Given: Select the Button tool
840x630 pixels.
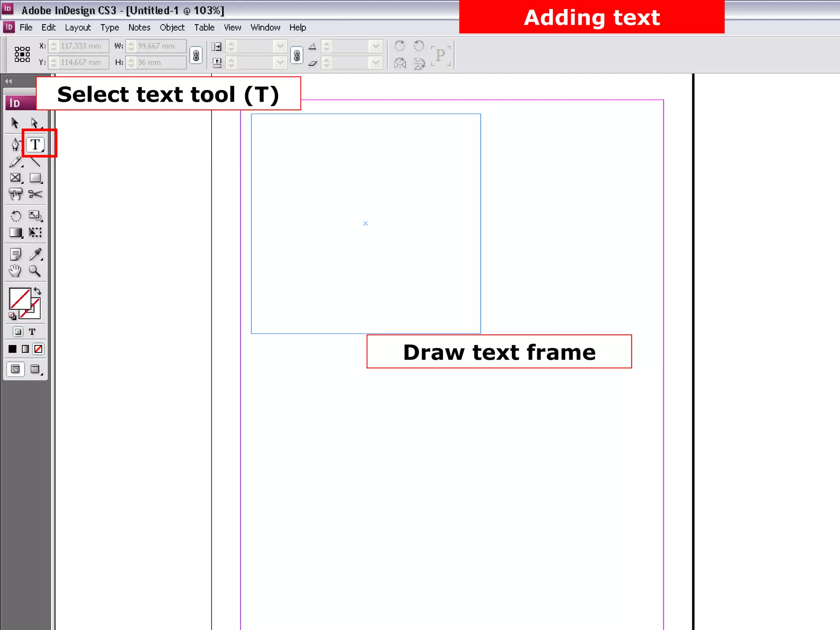Looking at the screenshot, I should coord(16,194).
